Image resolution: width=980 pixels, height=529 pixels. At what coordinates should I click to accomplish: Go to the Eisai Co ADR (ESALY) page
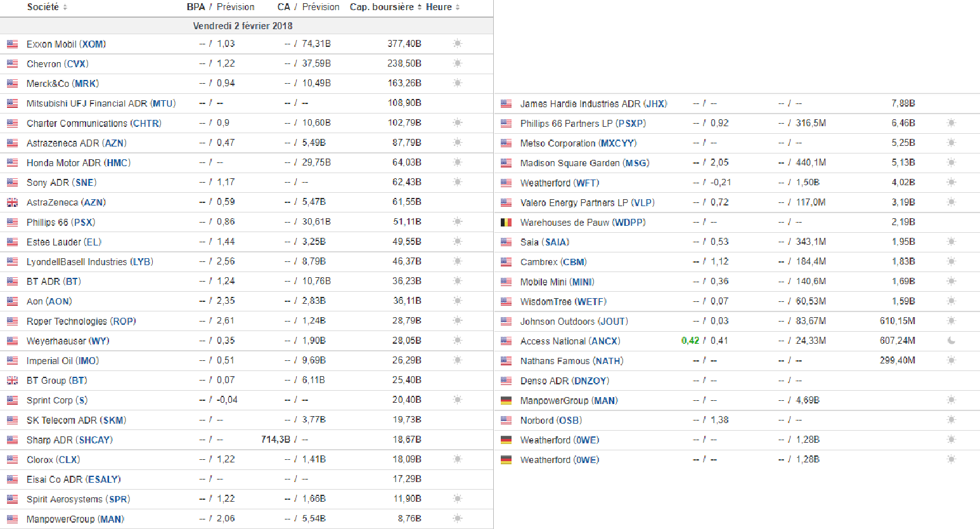(x=74, y=479)
